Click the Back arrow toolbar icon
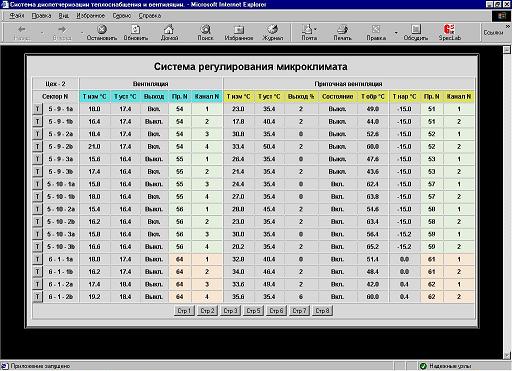Screen dimensions: 512x371 tap(22, 30)
